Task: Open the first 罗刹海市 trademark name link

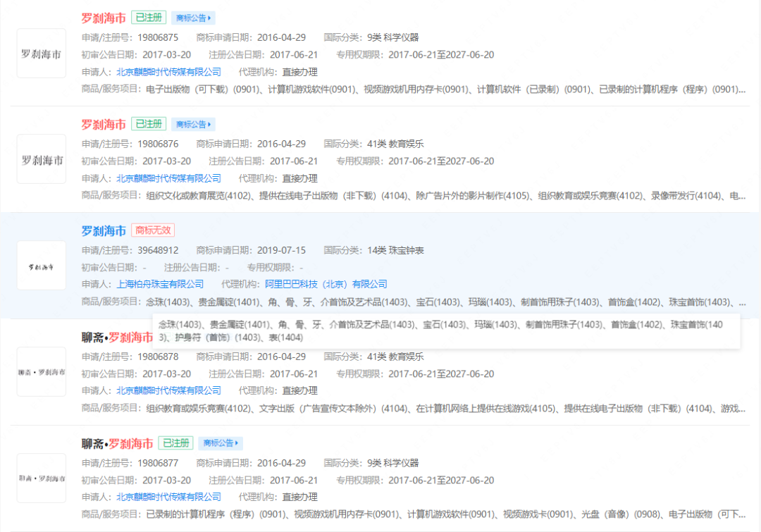Action: [101, 18]
